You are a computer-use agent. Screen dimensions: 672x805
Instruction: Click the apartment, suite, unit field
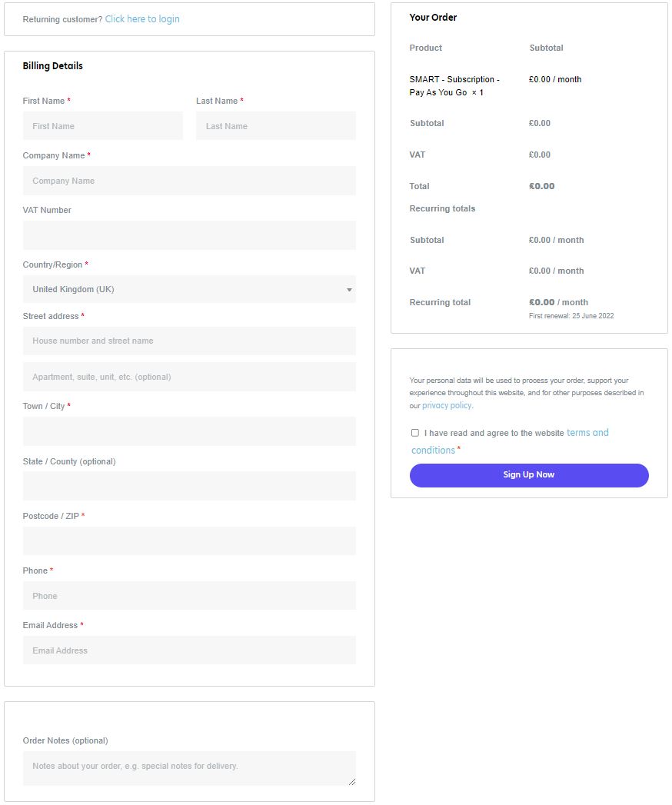189,377
